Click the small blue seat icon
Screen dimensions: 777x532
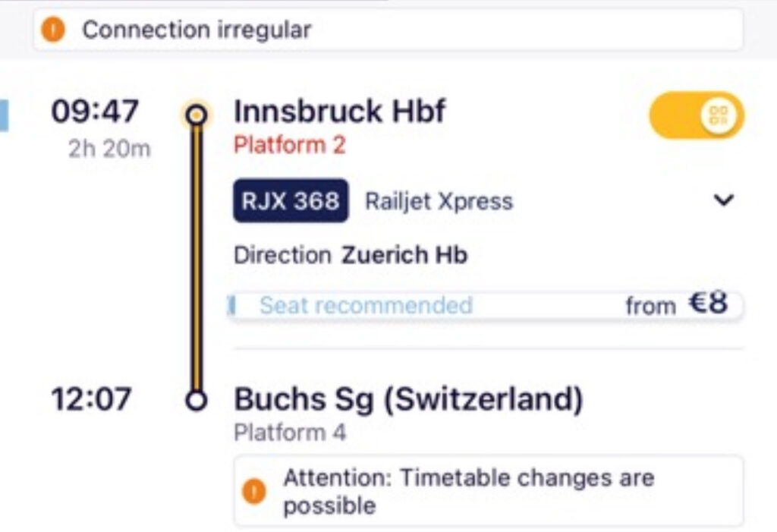pos(231,305)
